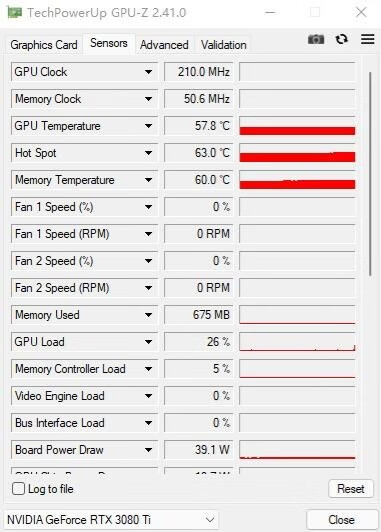This screenshot has height=532, width=381.
Task: Open the NVIDIA GeForce RTX 3080 Ti selector
Action: (x=111, y=520)
